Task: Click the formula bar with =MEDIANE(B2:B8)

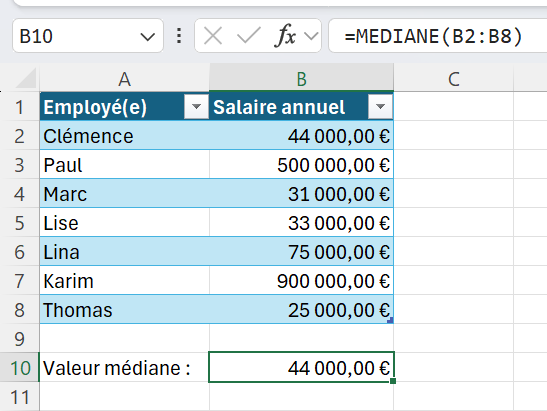Action: pos(437,36)
